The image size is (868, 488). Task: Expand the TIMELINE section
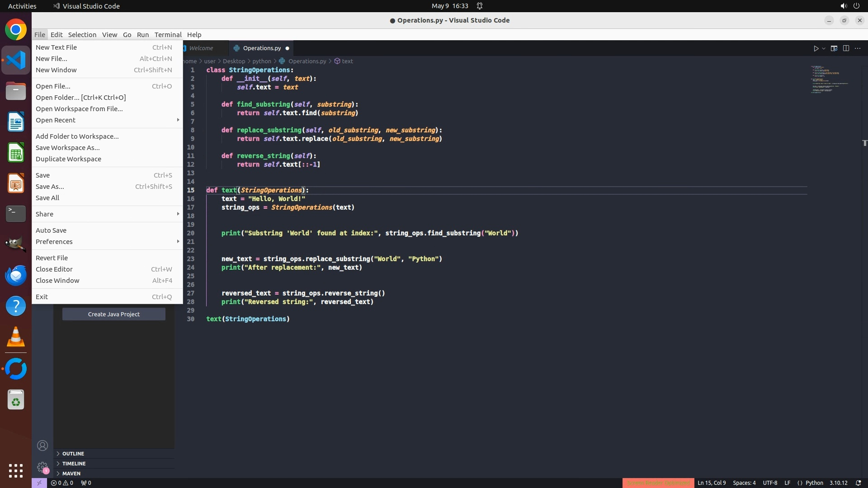(x=74, y=464)
